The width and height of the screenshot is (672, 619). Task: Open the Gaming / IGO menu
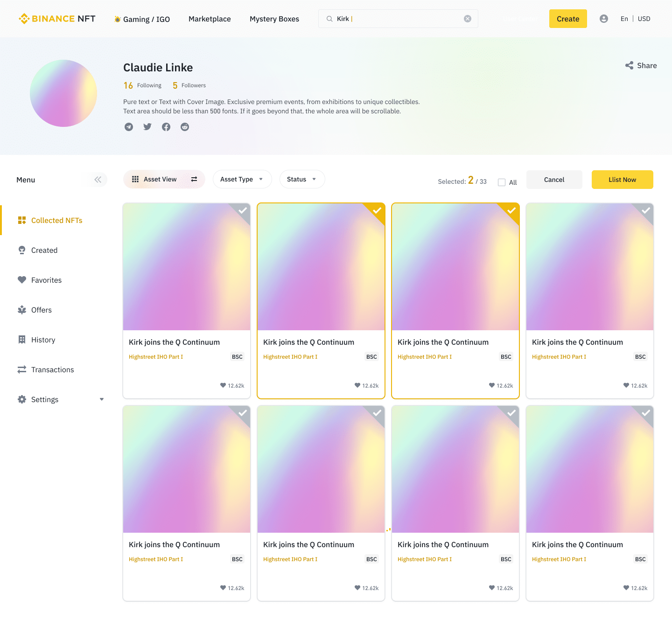click(x=142, y=19)
